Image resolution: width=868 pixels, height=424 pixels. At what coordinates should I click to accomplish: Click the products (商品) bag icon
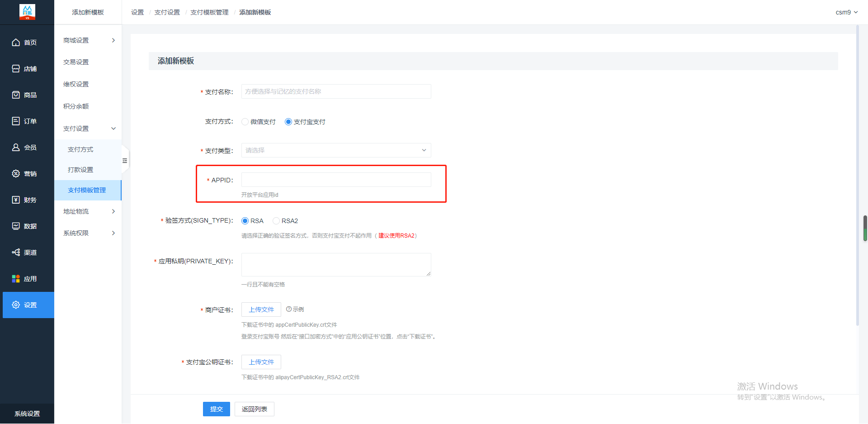click(x=16, y=95)
